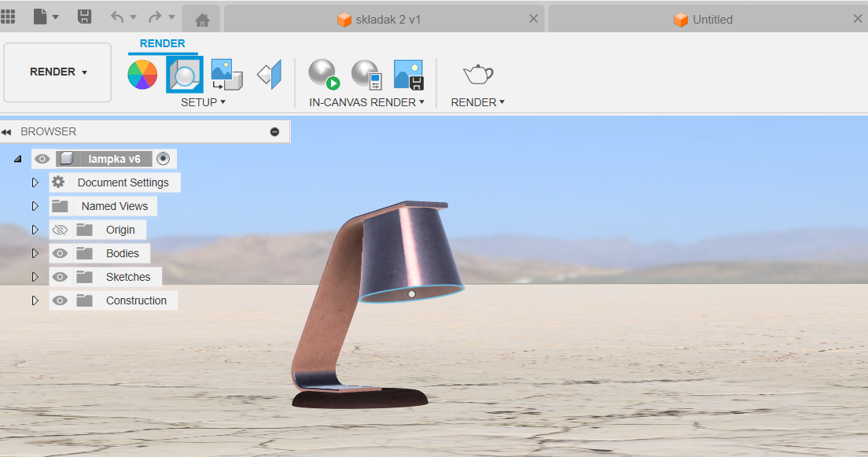The height and width of the screenshot is (457, 868).
Task: Open the RENDER workspace switcher
Action: (57, 72)
